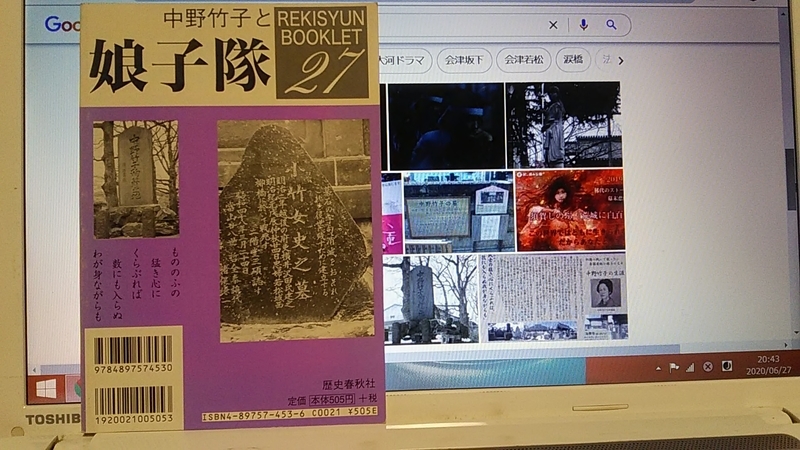Open network signal icon in system tray
800x450 pixels.
690,367
